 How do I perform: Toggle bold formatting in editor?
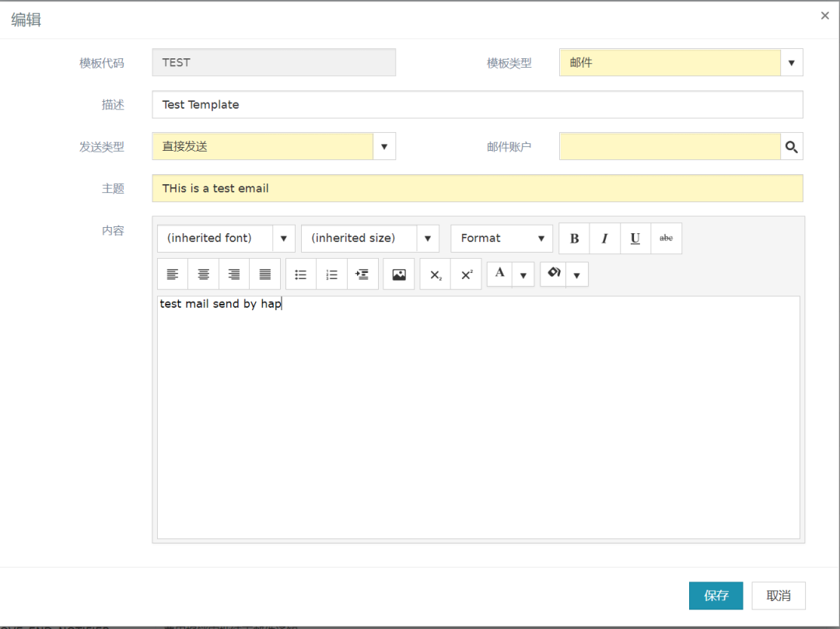coord(574,238)
